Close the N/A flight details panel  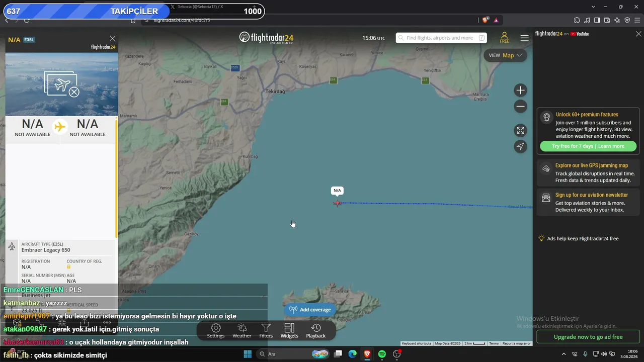pyautogui.click(x=113, y=39)
